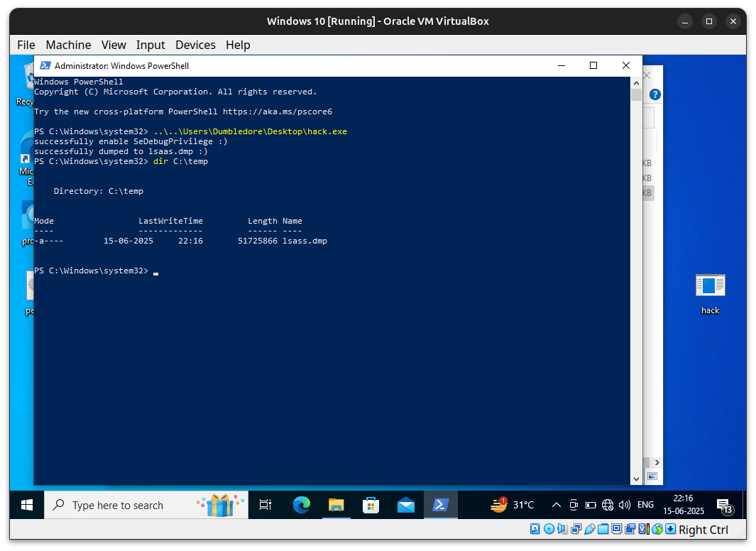Launch Microsoft Edge from the taskbar
Screen dimensions: 756x551
coord(302,505)
